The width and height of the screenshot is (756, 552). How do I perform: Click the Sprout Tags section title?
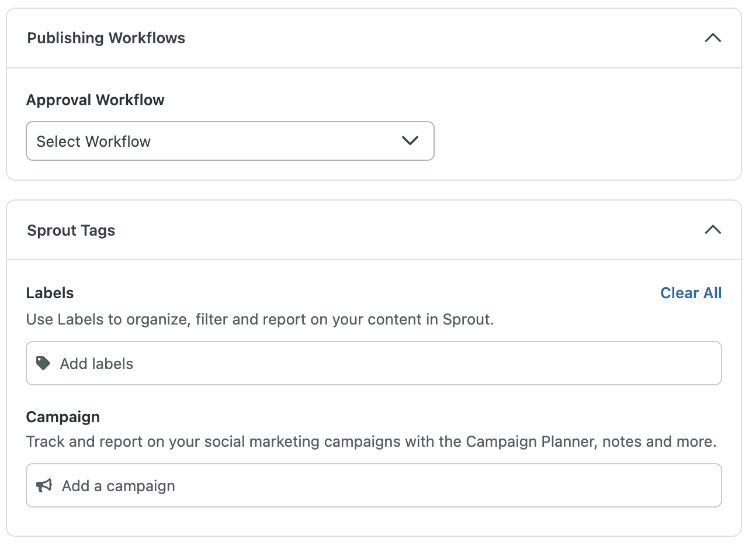click(71, 230)
